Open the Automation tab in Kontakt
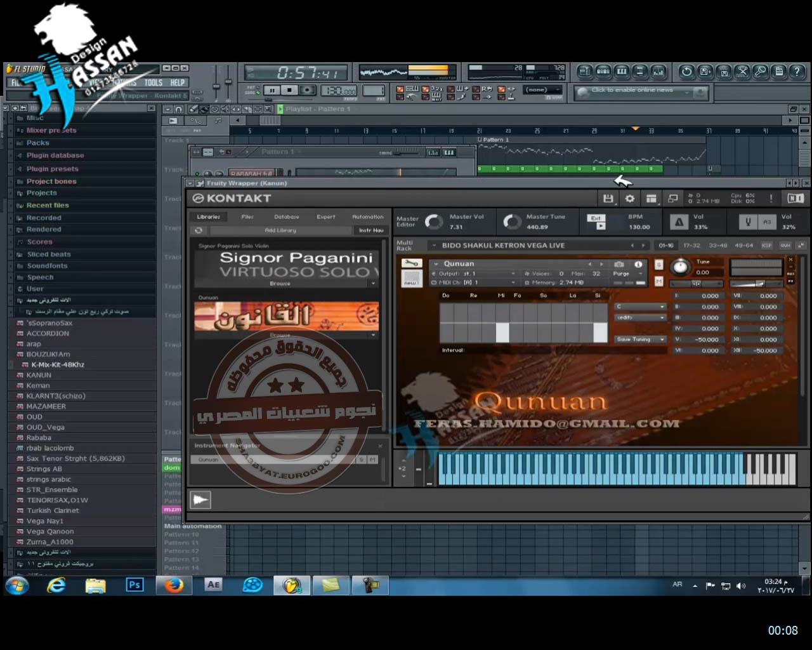The height and width of the screenshot is (650, 812). (x=367, y=217)
